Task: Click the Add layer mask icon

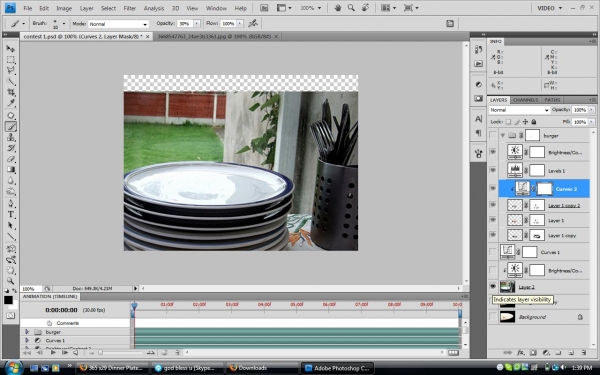Action: 533,352
